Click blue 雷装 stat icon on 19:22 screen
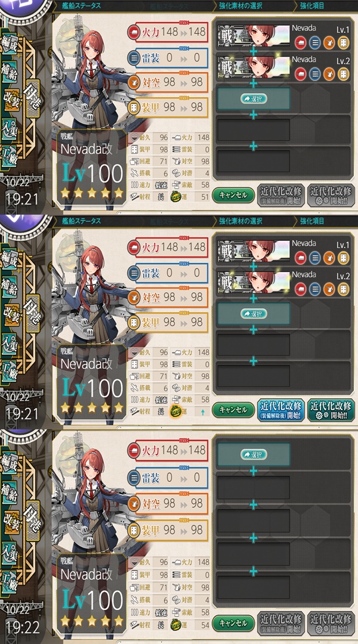 [x=134, y=477]
